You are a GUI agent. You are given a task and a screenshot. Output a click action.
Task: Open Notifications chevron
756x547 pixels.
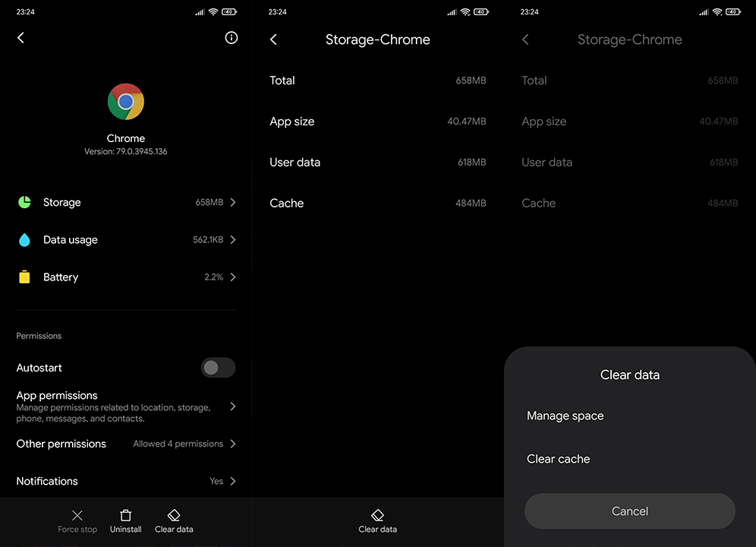click(x=233, y=481)
